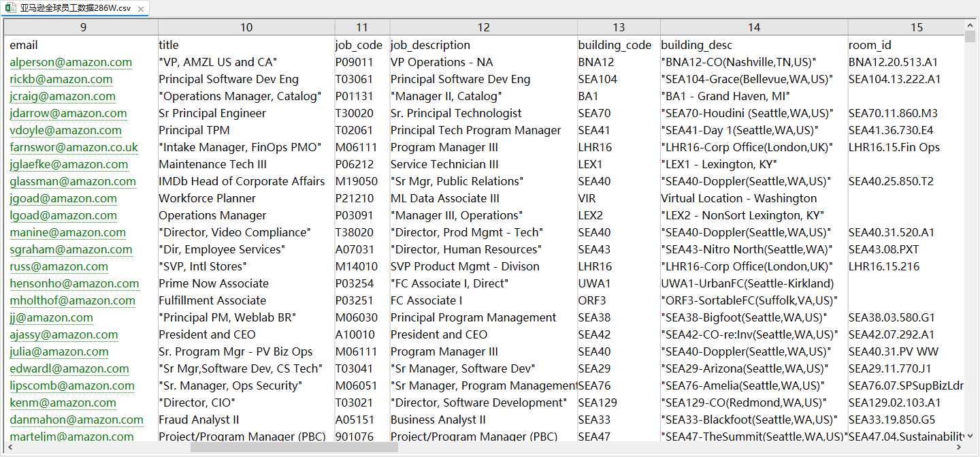Select the 'building_code' header cell
This screenshot has height=457, width=980.
click(x=619, y=45)
